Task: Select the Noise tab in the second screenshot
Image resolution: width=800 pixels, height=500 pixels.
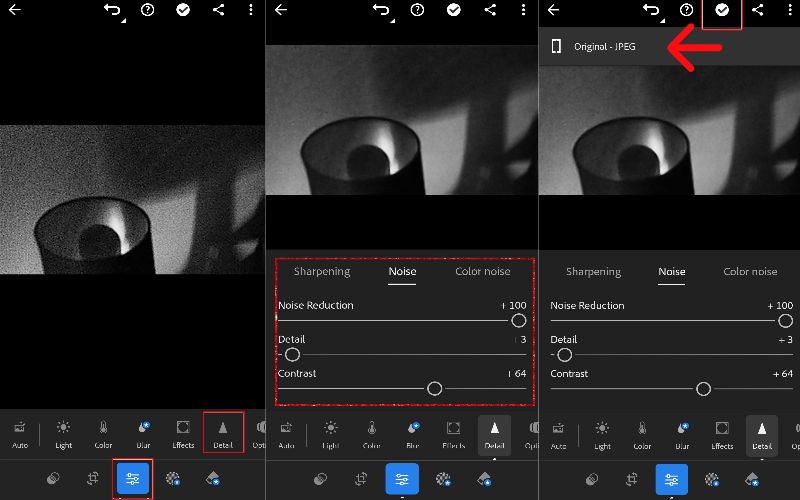Action: (x=402, y=271)
